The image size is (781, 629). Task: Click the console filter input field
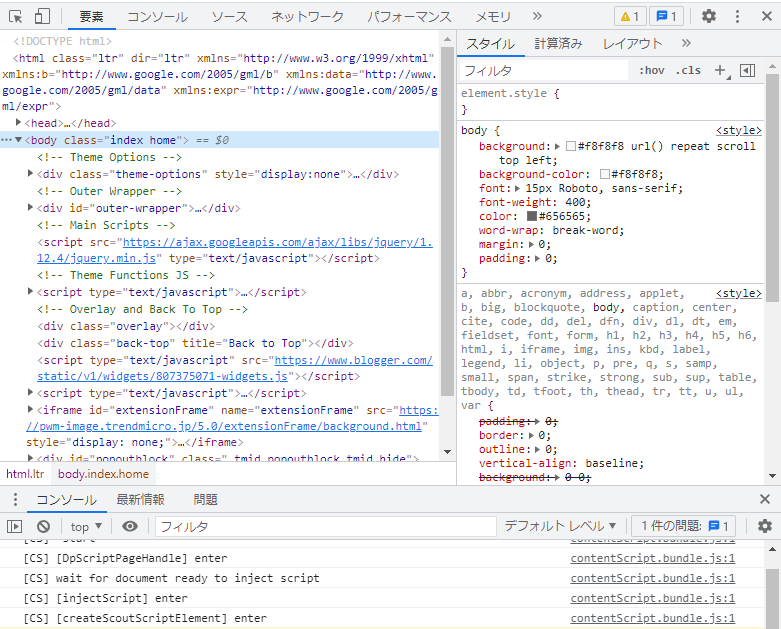pyautogui.click(x=326, y=526)
